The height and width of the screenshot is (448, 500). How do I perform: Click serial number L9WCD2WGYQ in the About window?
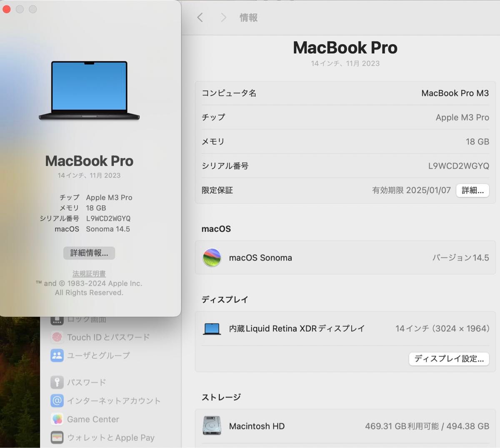[108, 219]
